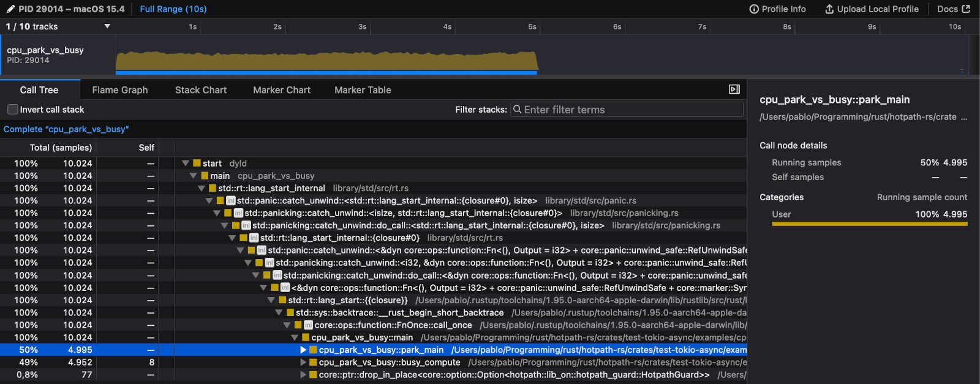This screenshot has width=980, height=384.
Task: Select std::sys::backtrace::__rust_begin_short_backtrace row
Action: 373,313
